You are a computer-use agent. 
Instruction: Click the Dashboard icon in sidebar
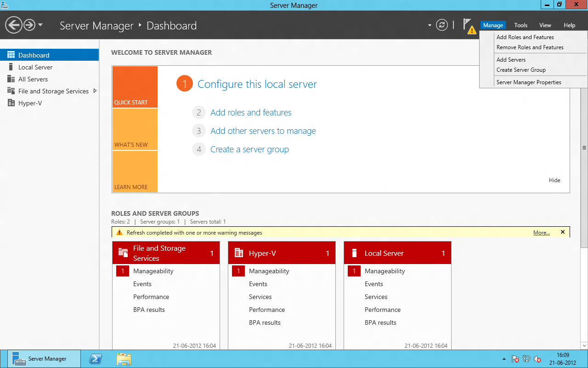pos(11,55)
